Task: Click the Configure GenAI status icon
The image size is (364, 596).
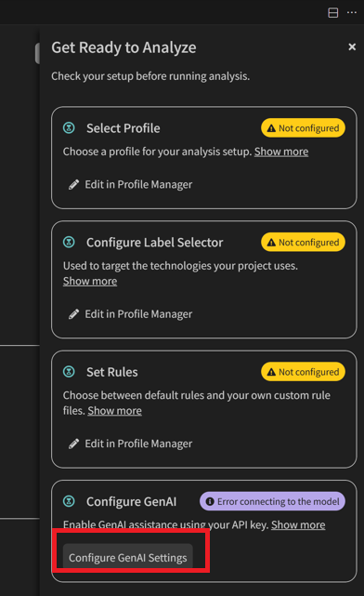Action: pos(69,501)
